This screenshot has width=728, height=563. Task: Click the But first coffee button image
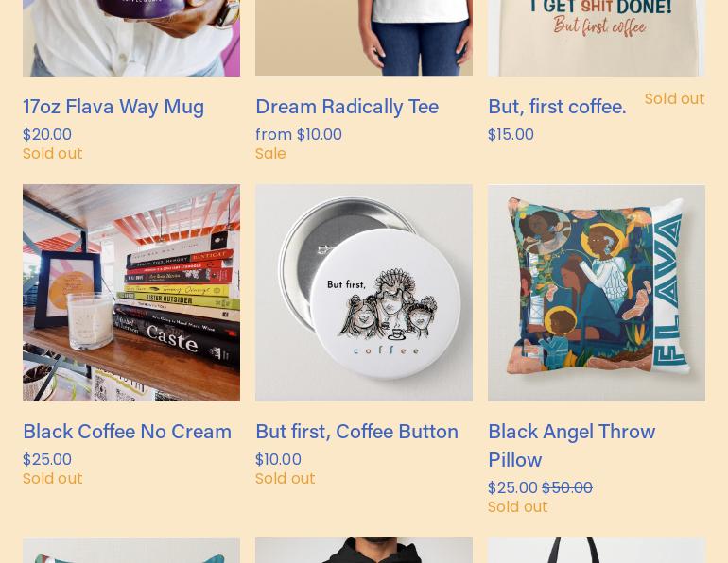pyautogui.click(x=364, y=293)
